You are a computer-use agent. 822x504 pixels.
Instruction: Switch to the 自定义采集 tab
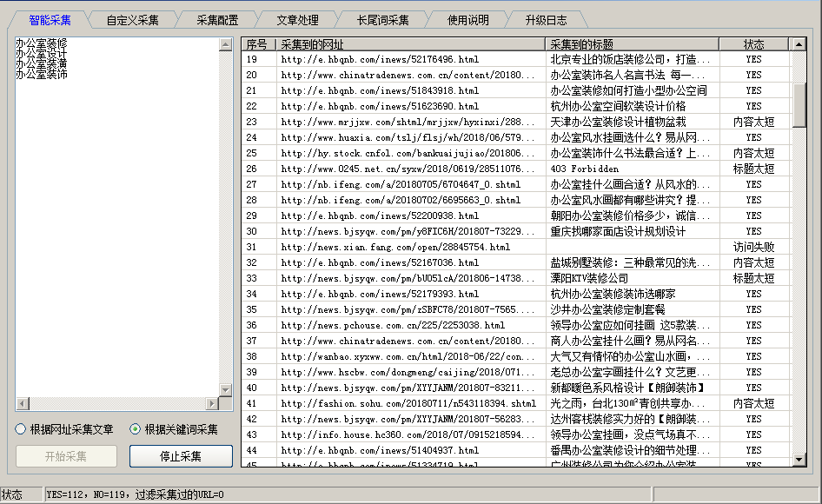point(132,20)
